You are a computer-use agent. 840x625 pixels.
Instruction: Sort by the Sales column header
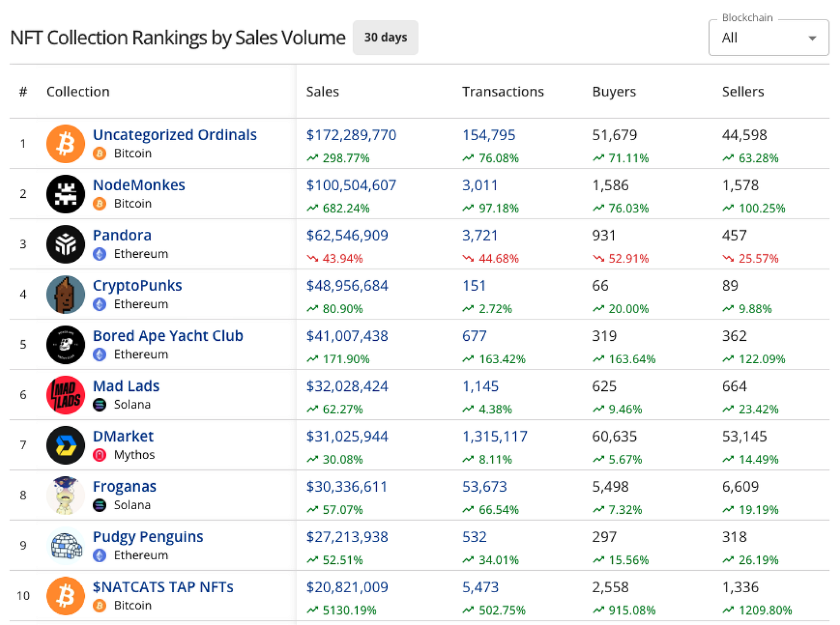tap(322, 92)
